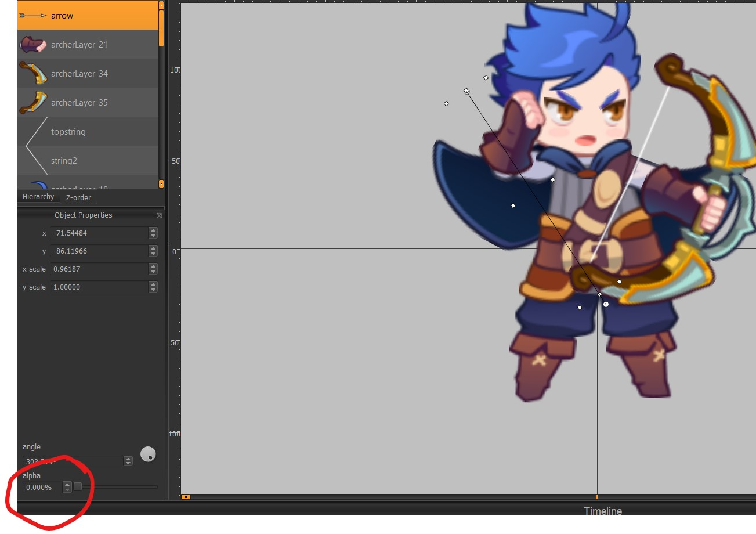The width and height of the screenshot is (756, 534).
Task: Switch to the Hierarchy tab
Action: pos(38,197)
